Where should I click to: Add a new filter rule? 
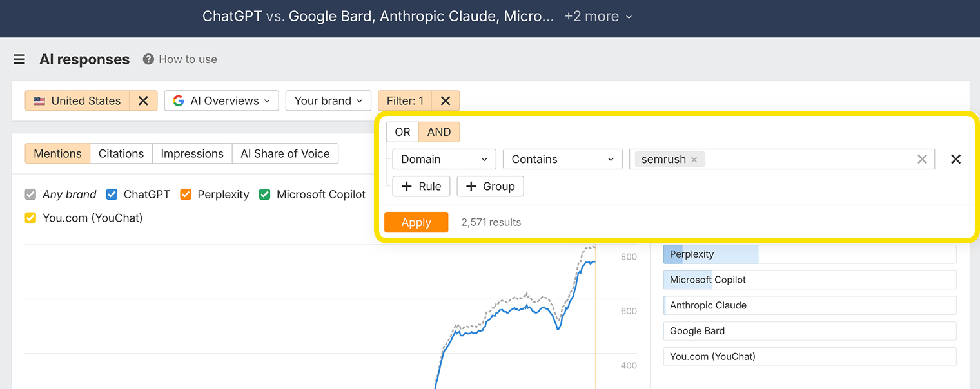(421, 186)
